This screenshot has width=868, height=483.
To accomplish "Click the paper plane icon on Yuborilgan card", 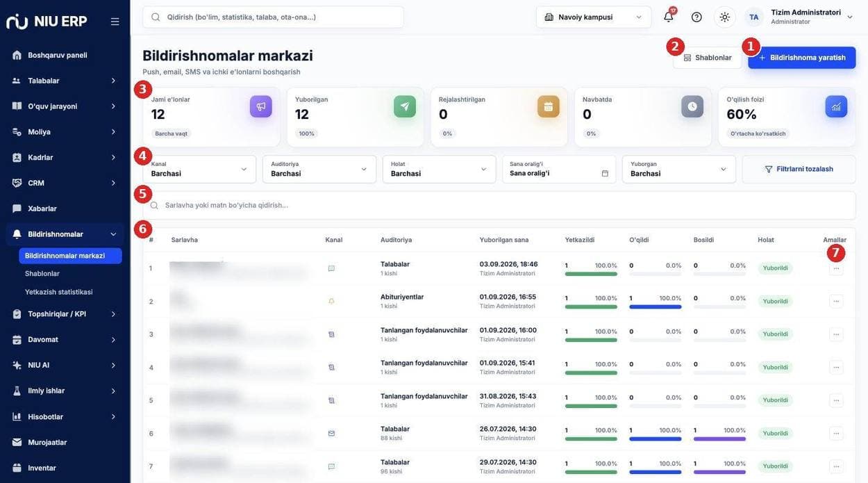I will tap(405, 106).
